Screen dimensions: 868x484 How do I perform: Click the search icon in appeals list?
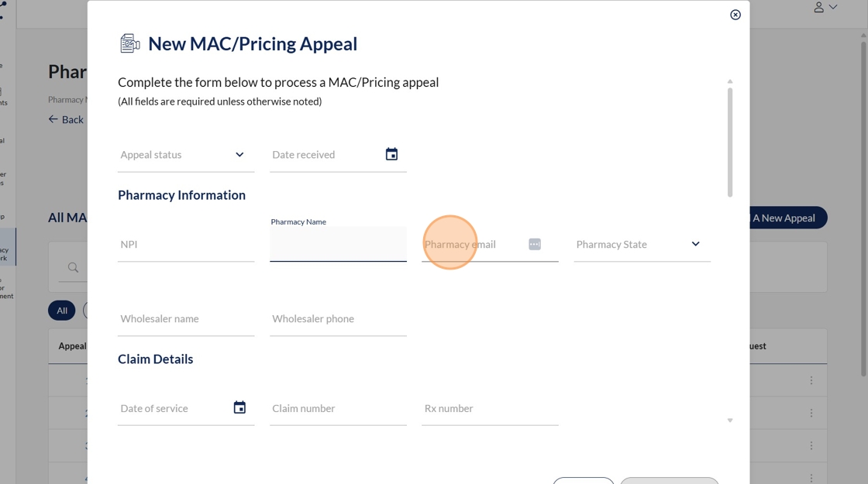click(73, 268)
